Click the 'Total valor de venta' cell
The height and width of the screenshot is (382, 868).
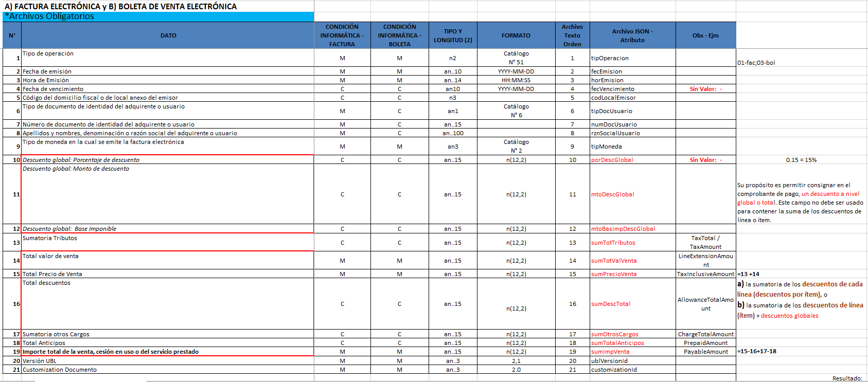(x=168, y=261)
